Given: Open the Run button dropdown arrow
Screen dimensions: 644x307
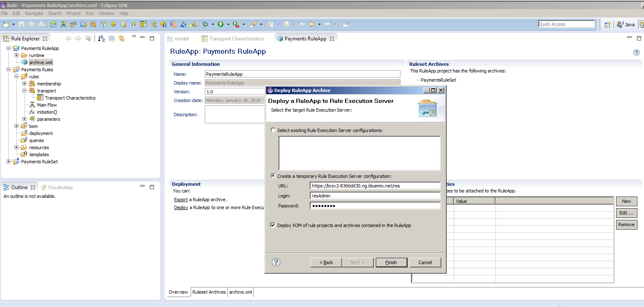Looking at the screenshot, I should click(227, 24).
